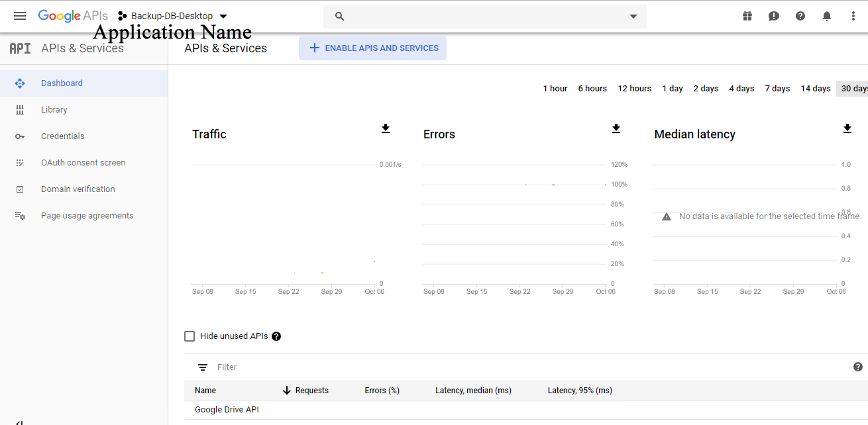The width and height of the screenshot is (868, 425).
Task: Set time range to 1 hour
Action: click(555, 89)
